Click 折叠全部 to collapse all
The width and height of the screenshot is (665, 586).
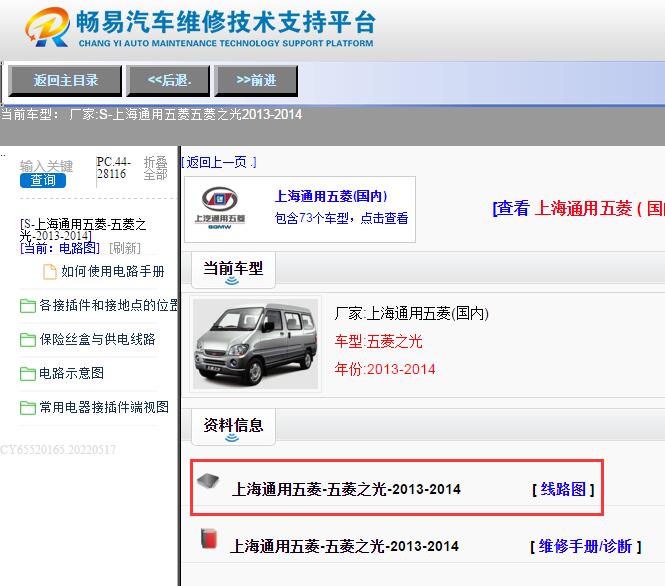coord(155,168)
